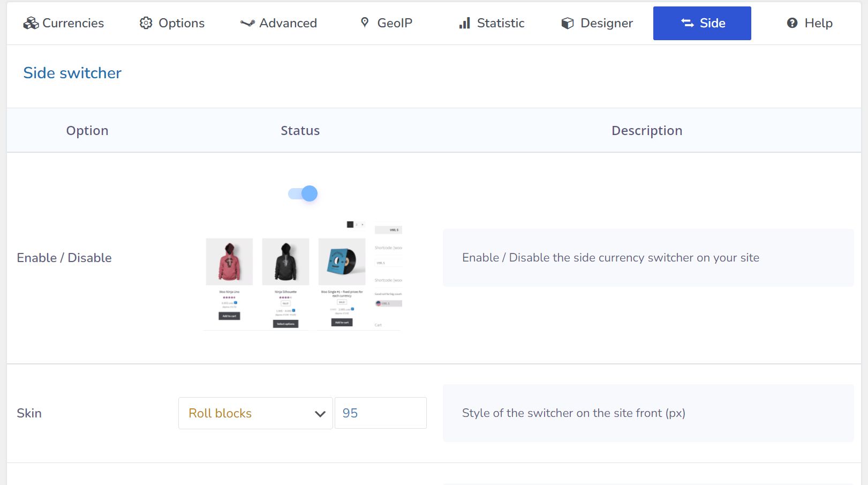The width and height of the screenshot is (868, 485).
Task: Click the Side tab arrows icon
Action: (x=688, y=23)
